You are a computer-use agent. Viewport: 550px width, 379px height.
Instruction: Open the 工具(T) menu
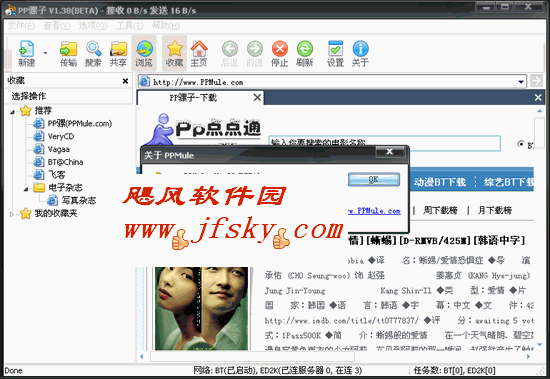click(x=129, y=26)
